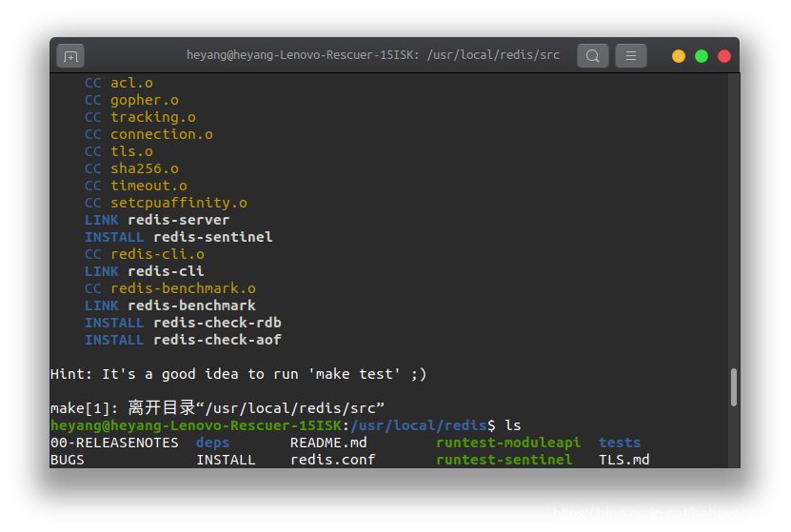791x532 pixels.
Task: Click 'BUGS' in the listing
Action: click(67, 460)
